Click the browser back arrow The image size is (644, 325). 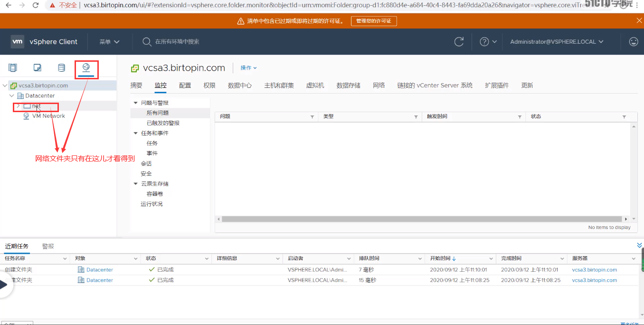coord(9,5)
